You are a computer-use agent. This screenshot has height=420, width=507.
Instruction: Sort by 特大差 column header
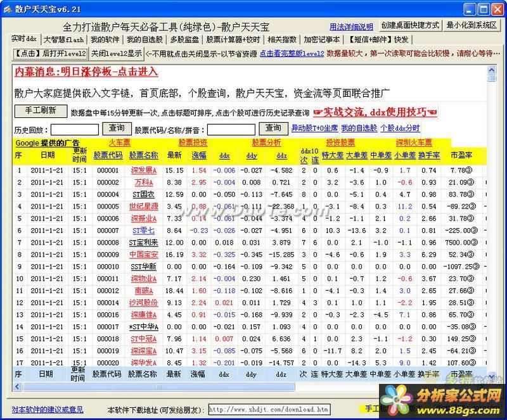coord(332,155)
